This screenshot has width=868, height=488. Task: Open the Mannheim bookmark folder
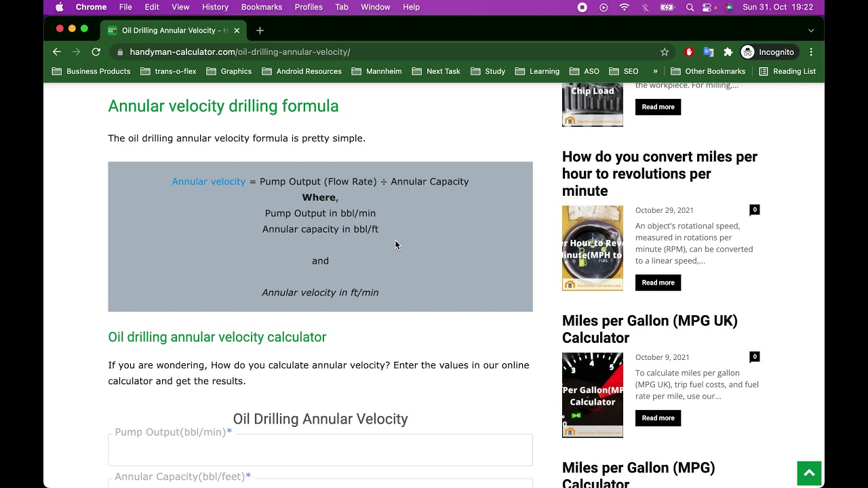pyautogui.click(x=376, y=71)
